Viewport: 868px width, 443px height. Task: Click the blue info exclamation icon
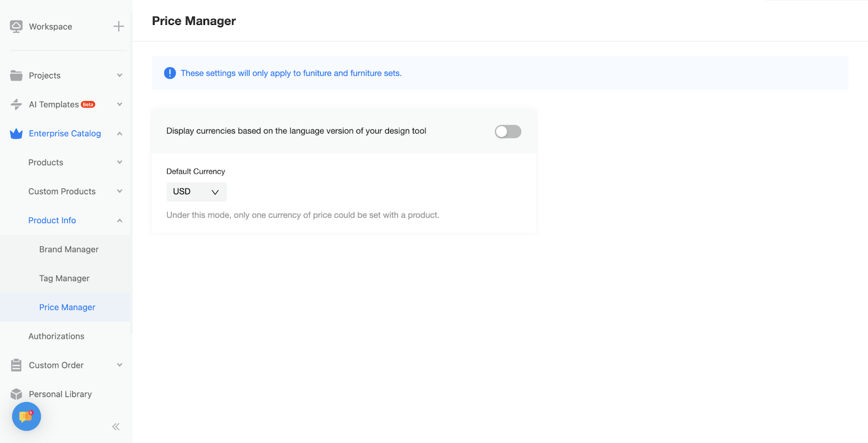170,73
